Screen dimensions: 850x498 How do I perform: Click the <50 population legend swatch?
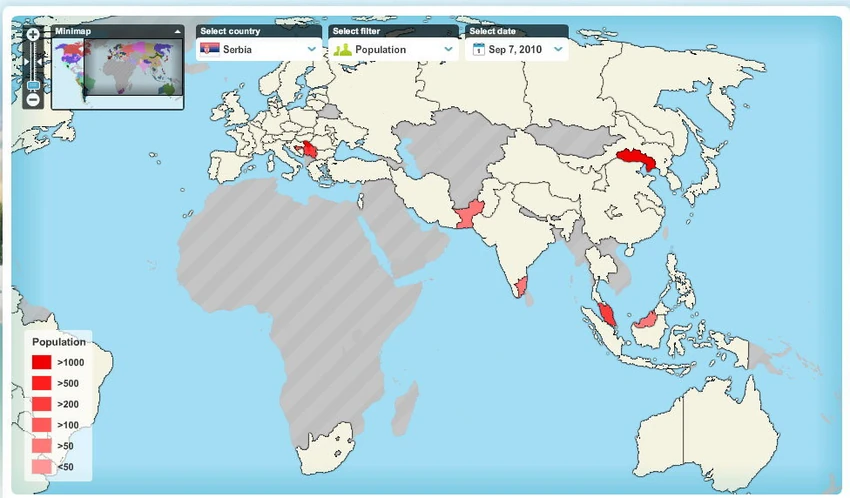[x=42, y=467]
